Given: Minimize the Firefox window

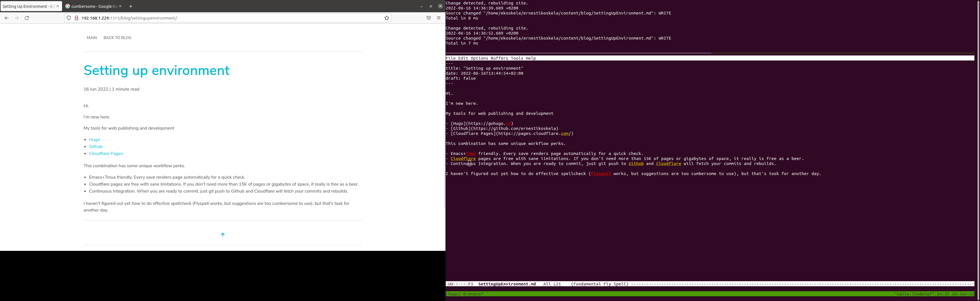Looking at the screenshot, I should click(x=422, y=6).
